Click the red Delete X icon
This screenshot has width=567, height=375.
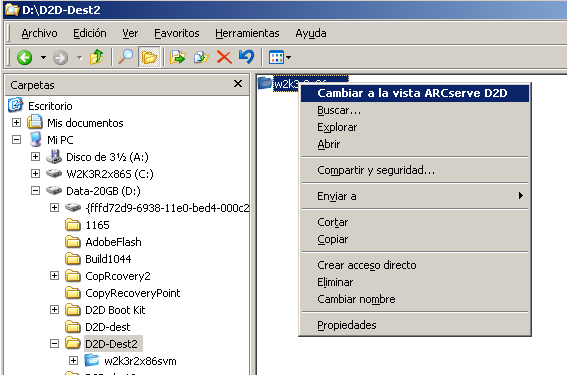224,57
